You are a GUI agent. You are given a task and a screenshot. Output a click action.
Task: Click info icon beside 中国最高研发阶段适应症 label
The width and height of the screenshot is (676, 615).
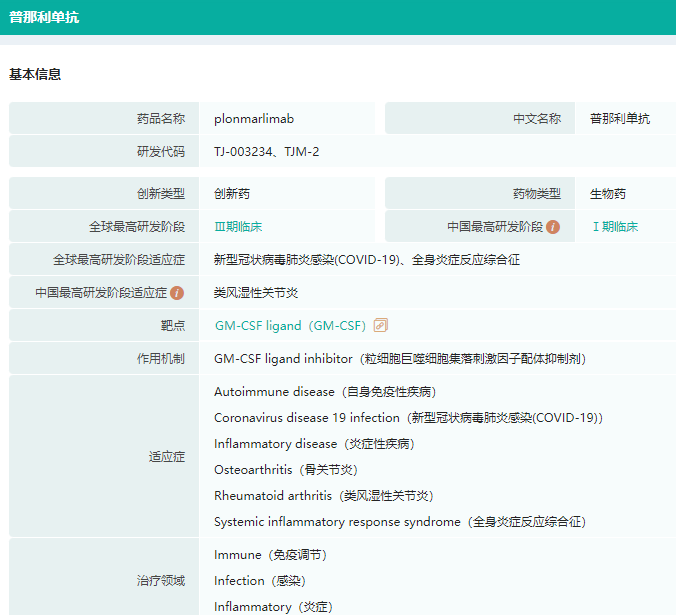(177, 293)
